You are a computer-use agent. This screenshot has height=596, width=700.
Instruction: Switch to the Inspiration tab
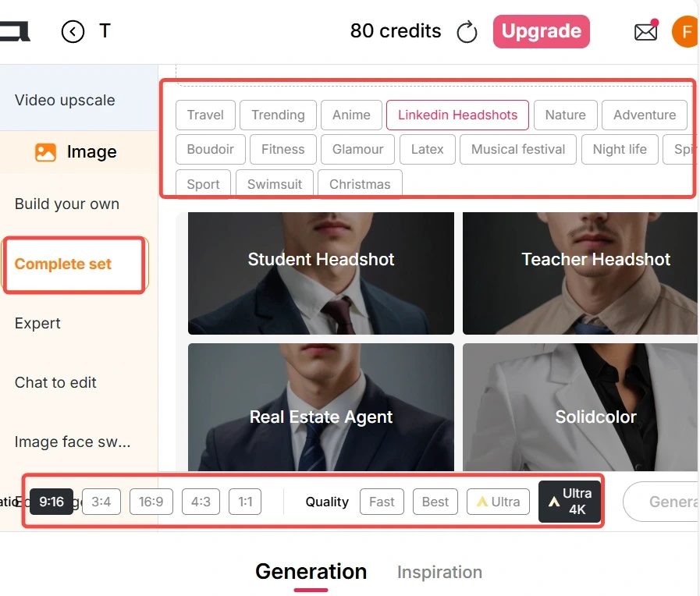coord(439,572)
